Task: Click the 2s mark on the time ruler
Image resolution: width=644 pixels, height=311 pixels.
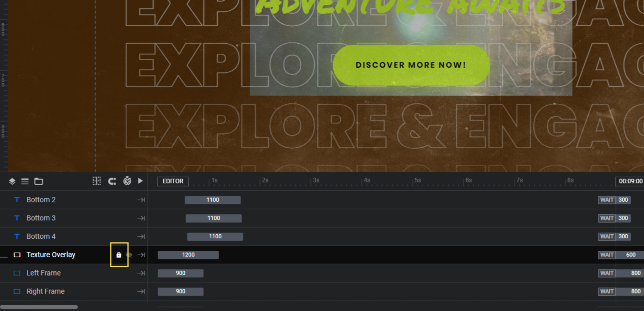Action: [265, 180]
